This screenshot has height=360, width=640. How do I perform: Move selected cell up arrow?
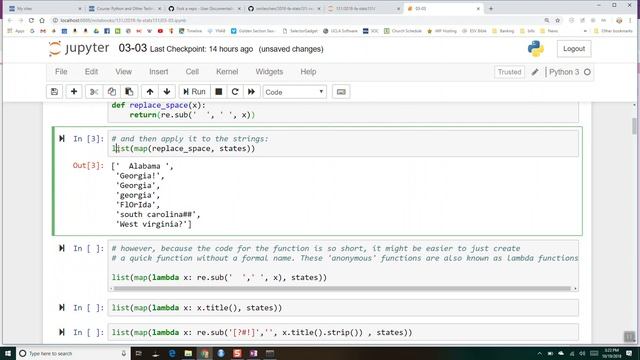[x=150, y=92]
